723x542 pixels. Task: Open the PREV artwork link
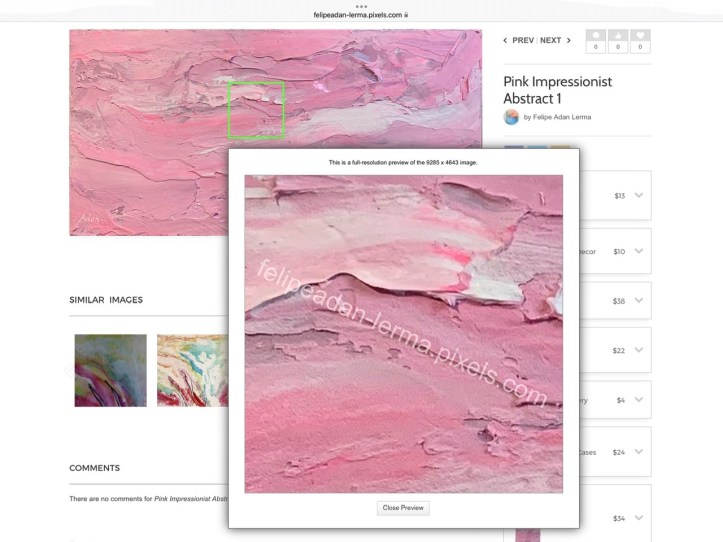523,41
